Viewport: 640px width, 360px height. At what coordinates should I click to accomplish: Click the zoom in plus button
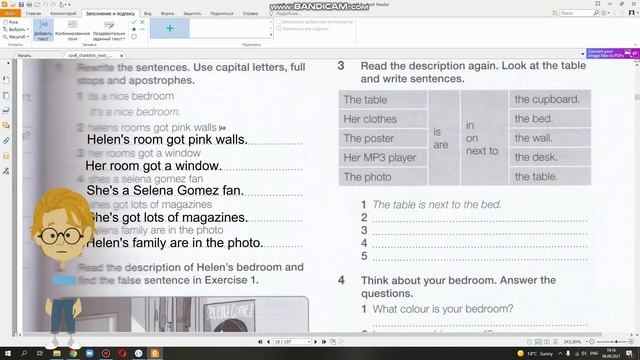[631, 342]
